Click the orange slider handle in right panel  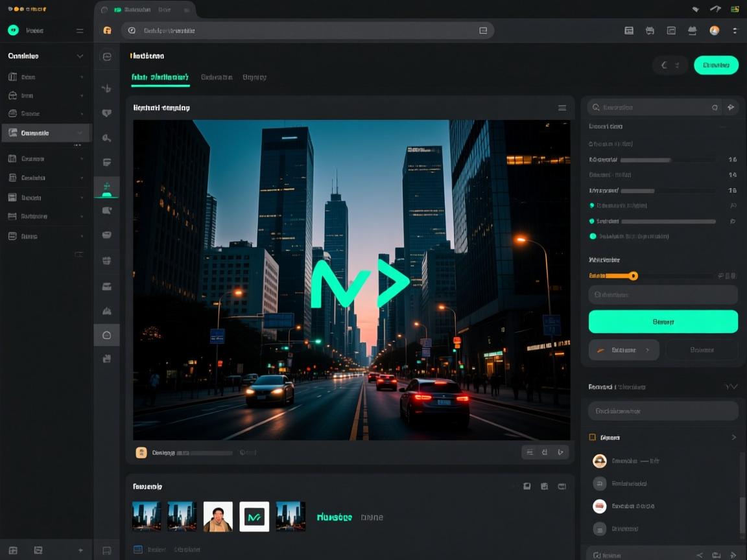click(634, 276)
